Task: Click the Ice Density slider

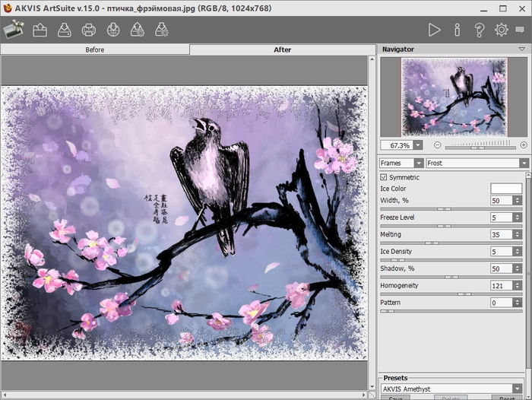Action: click(451, 260)
